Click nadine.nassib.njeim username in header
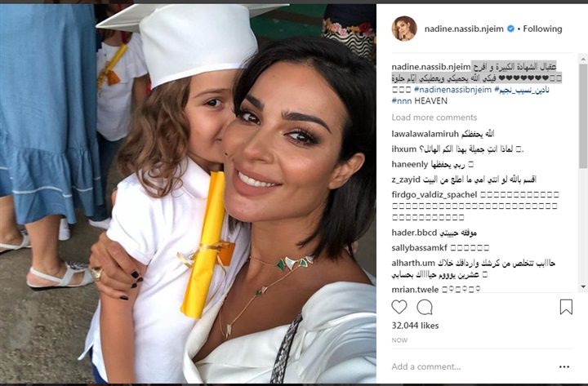 pos(464,29)
